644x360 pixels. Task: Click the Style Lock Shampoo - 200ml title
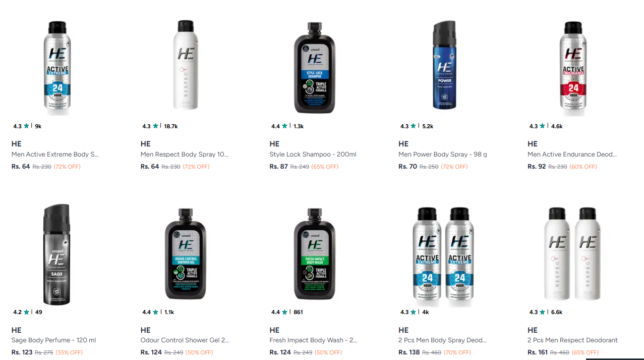point(313,155)
